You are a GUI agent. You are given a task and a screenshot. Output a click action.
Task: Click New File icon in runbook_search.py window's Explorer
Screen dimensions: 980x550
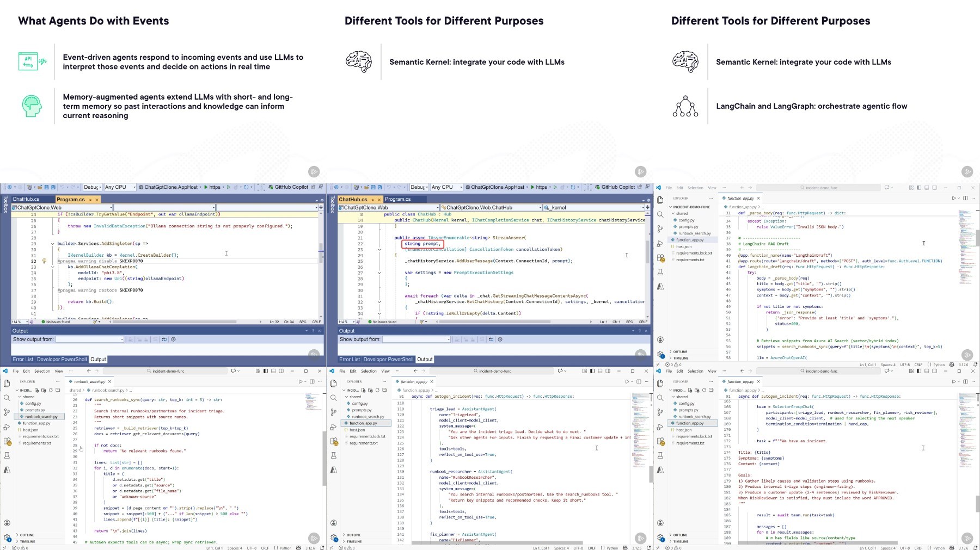37,390
